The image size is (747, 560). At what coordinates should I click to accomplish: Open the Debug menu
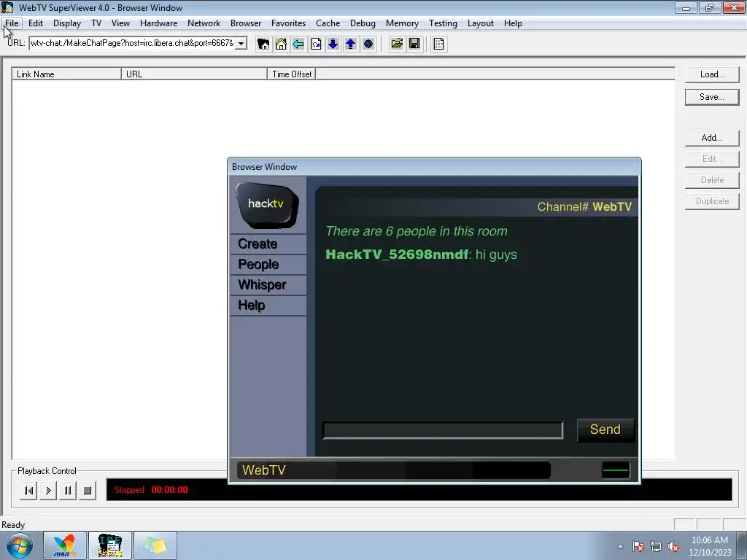click(x=363, y=23)
